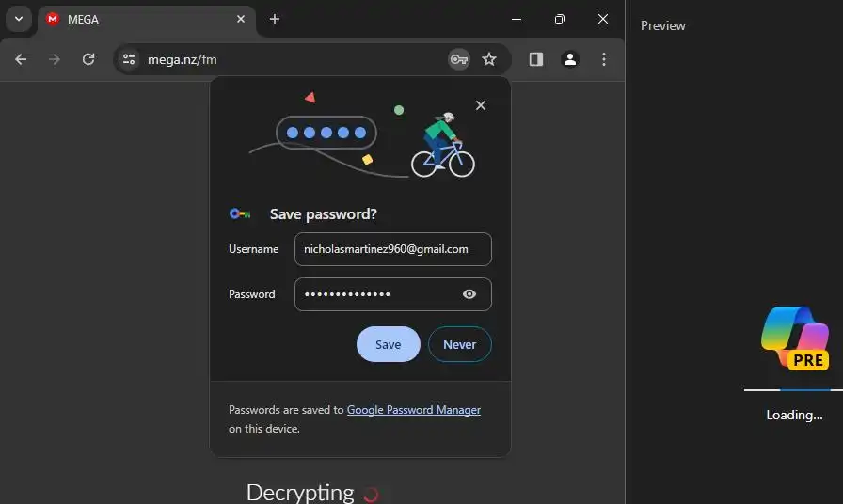Bookmark this page with star icon

pos(488,59)
